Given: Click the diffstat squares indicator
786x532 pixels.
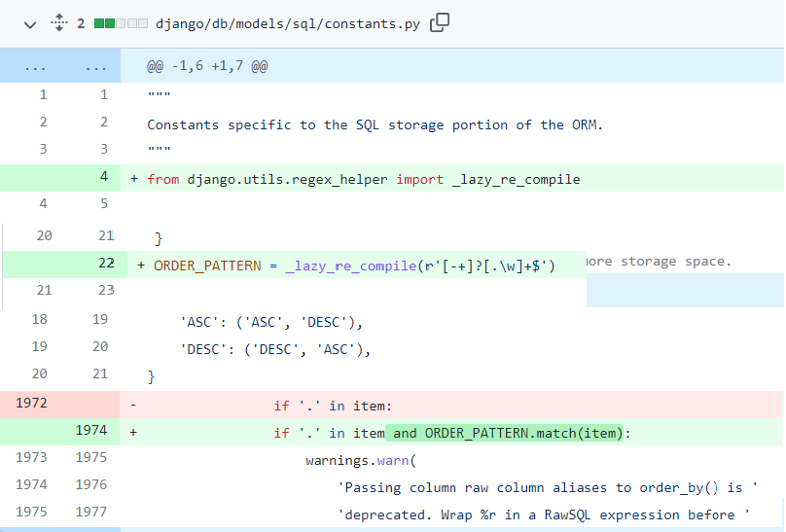Looking at the screenshot, I should click(x=121, y=23).
